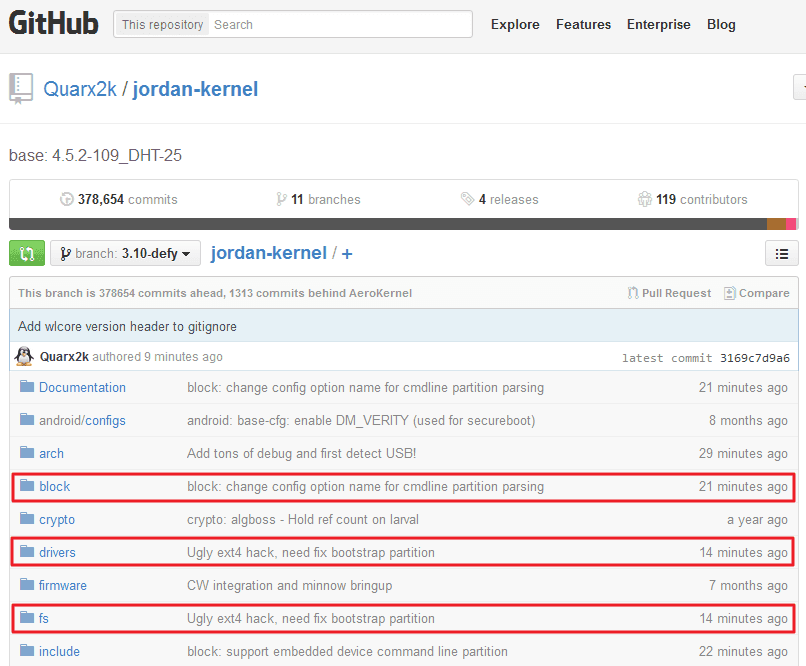Open the crypto folder
806x666 pixels.
tap(57, 520)
